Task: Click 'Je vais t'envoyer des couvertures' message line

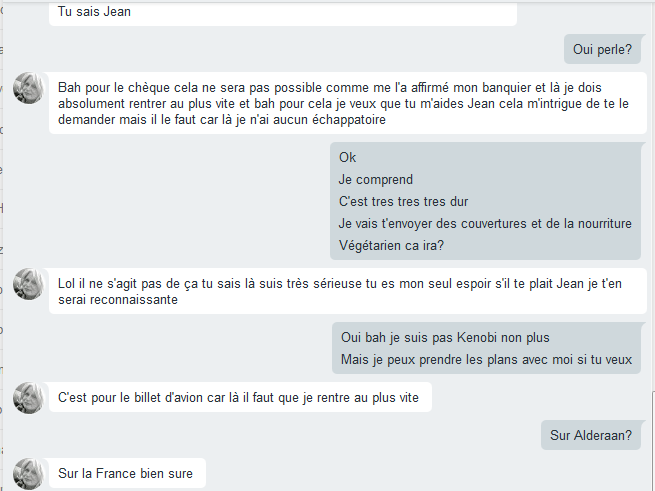Action: [x=485, y=224]
